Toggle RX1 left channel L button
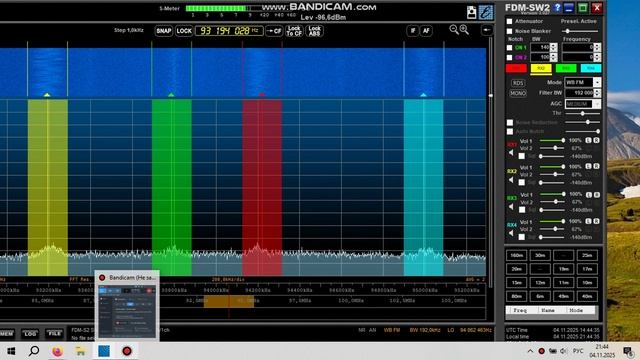640x360 pixels. click(588, 140)
